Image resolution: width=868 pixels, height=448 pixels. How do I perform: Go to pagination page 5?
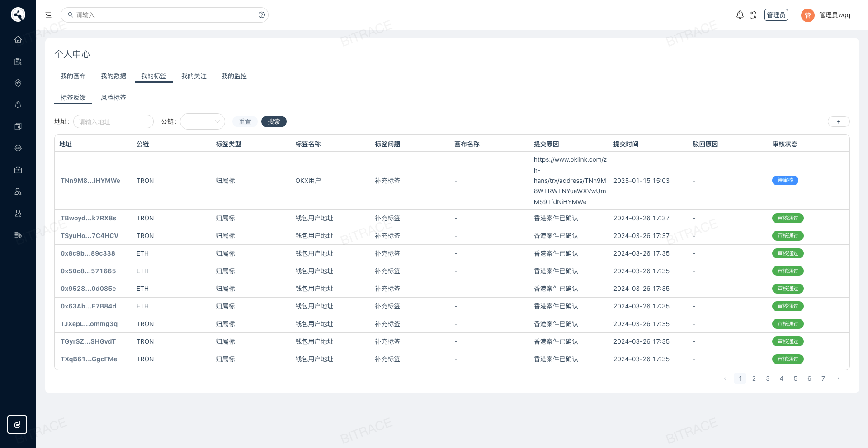coord(796,378)
